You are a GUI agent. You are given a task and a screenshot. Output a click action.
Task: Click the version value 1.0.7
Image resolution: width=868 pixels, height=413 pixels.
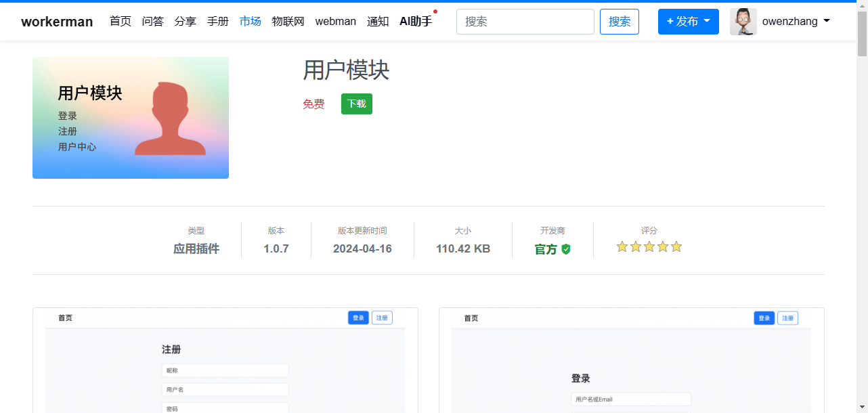(x=276, y=248)
